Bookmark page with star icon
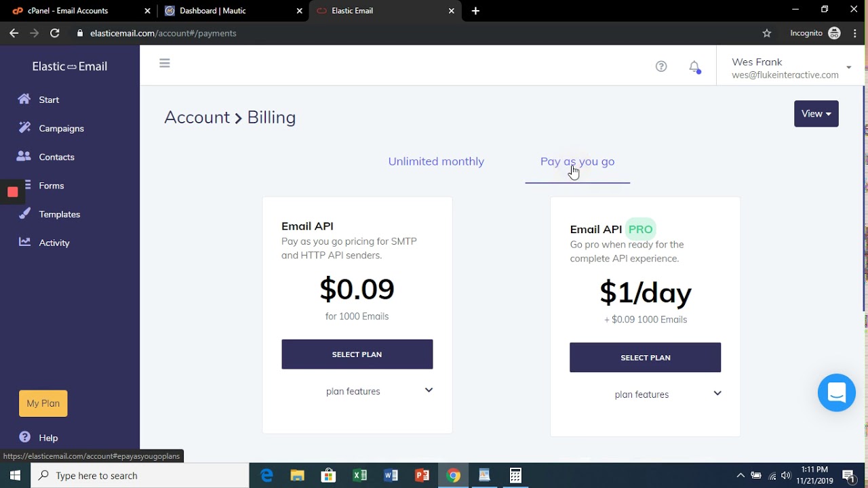This screenshot has height=488, width=868. (767, 33)
